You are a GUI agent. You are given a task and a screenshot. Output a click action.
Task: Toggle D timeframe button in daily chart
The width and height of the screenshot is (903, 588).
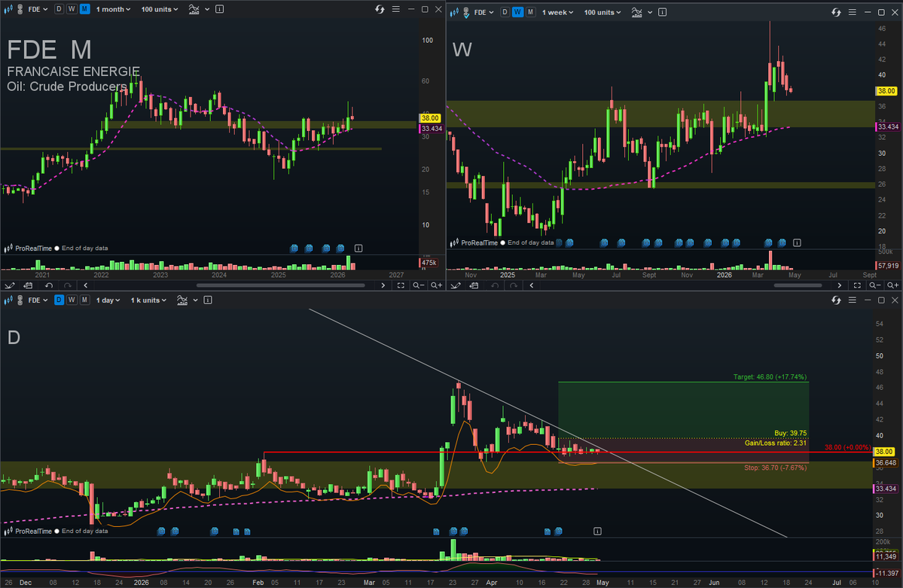[x=59, y=300]
